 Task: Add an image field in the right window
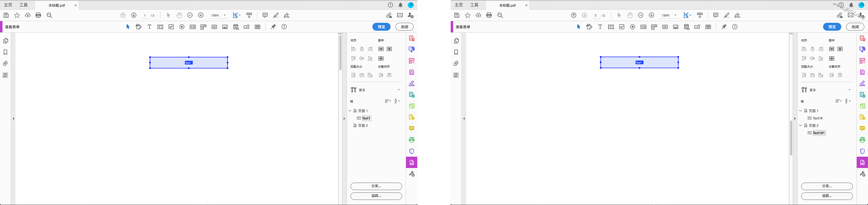pos(676,27)
